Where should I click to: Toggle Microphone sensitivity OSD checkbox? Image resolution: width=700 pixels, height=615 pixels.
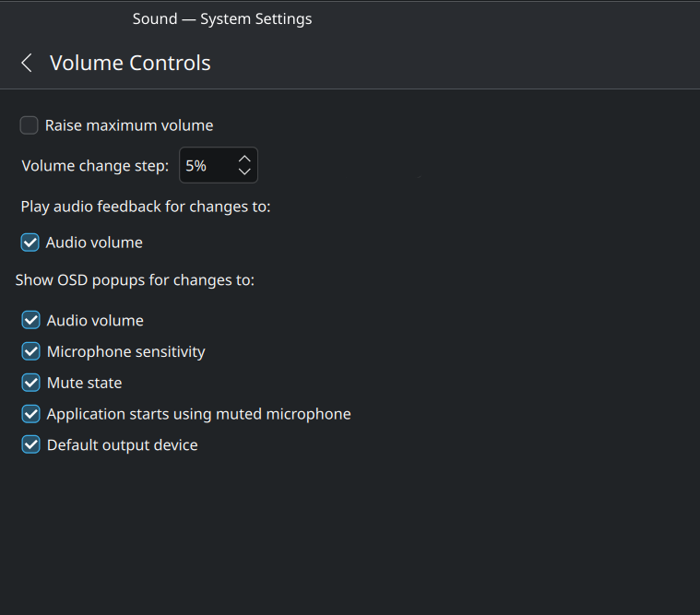tap(30, 351)
